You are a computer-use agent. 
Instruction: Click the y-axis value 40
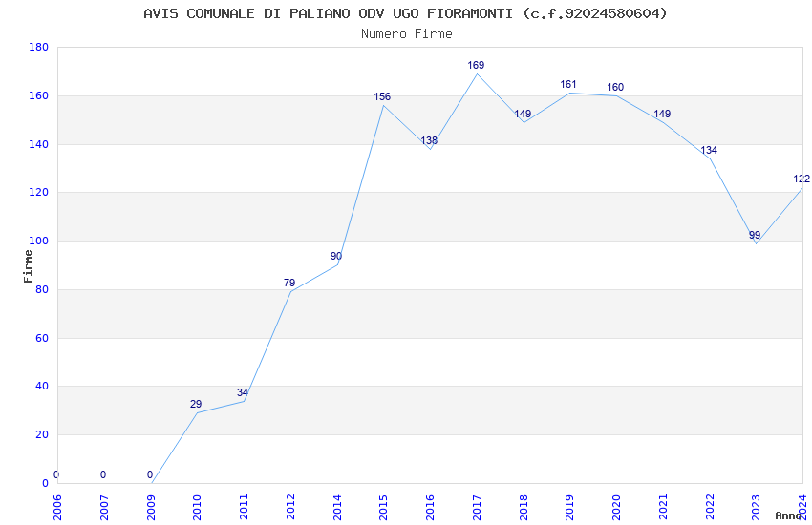coord(42,387)
